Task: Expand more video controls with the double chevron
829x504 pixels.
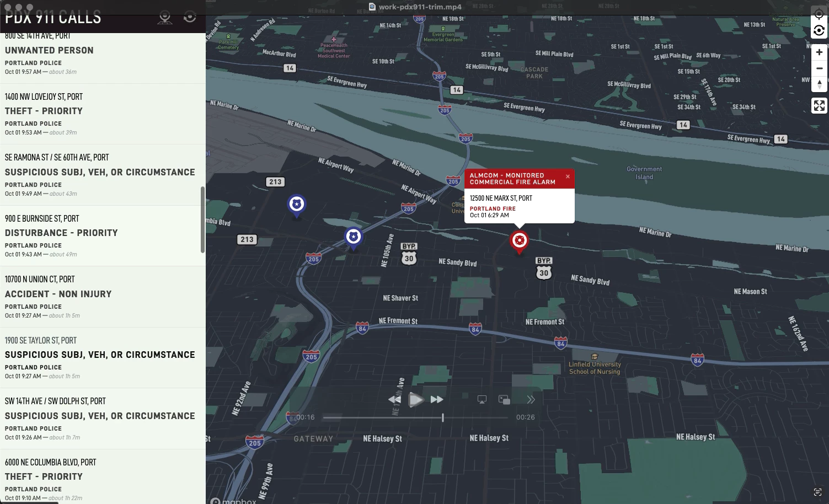Action: click(x=531, y=399)
